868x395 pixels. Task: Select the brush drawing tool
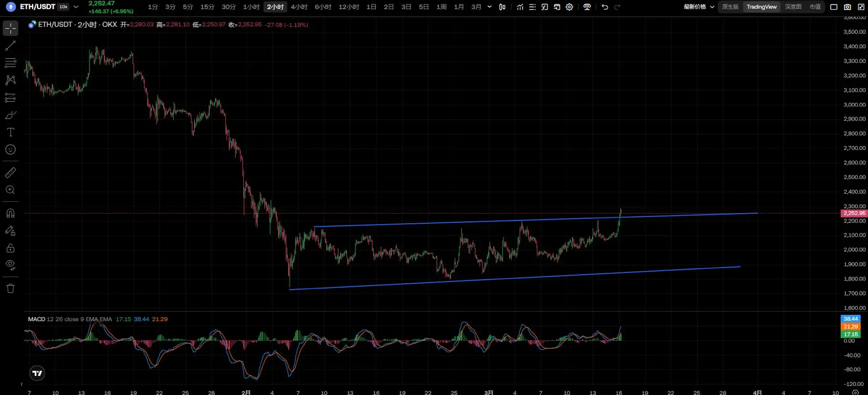tap(10, 115)
